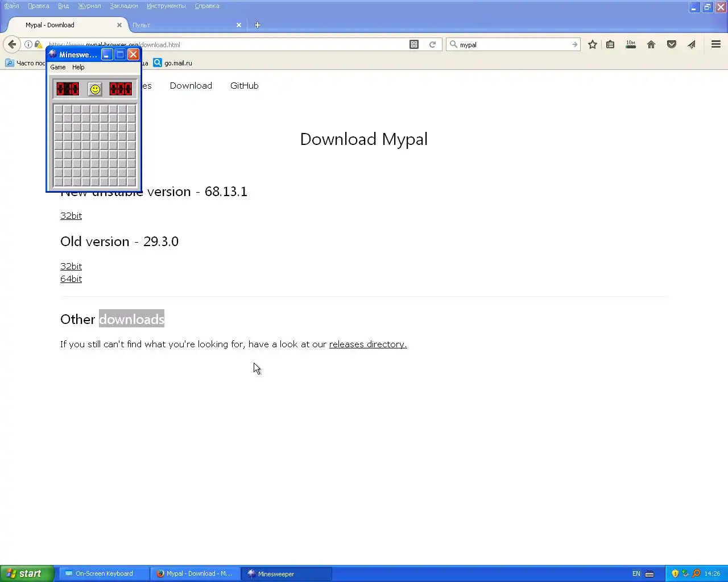Click the Download Mypal heading
Screen dimensions: 728x582
click(x=364, y=139)
